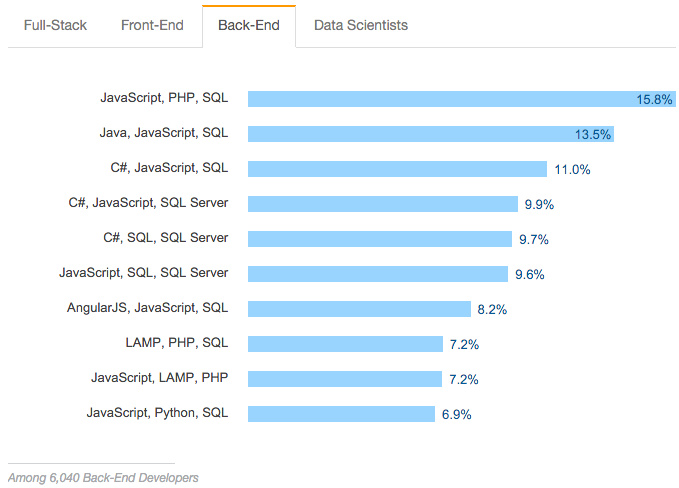Click the 'AngularJS, JavaScript, SQL' row label
Viewport: 679px width, 488px height.
coord(147,308)
